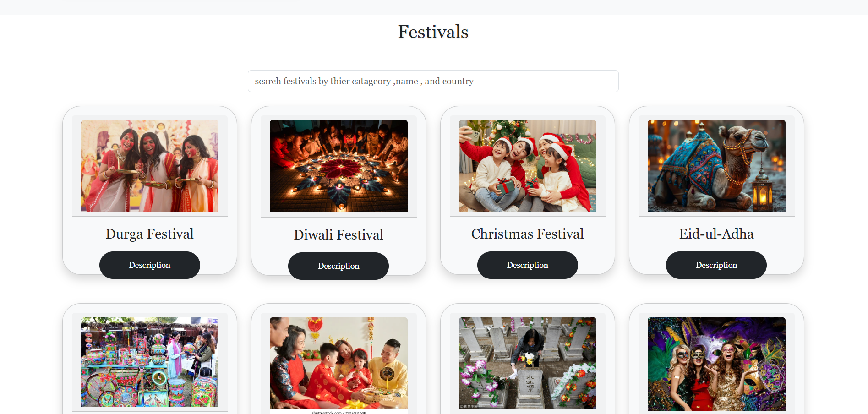The height and width of the screenshot is (414, 868).
Task: Select the Eid-ul-Adha card
Action: [x=716, y=191]
